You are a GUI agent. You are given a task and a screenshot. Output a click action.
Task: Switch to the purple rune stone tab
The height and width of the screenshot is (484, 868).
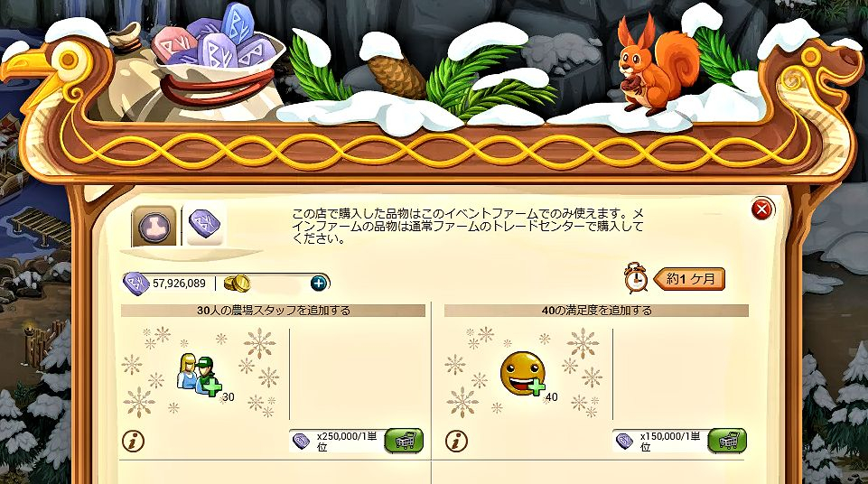click(x=204, y=225)
